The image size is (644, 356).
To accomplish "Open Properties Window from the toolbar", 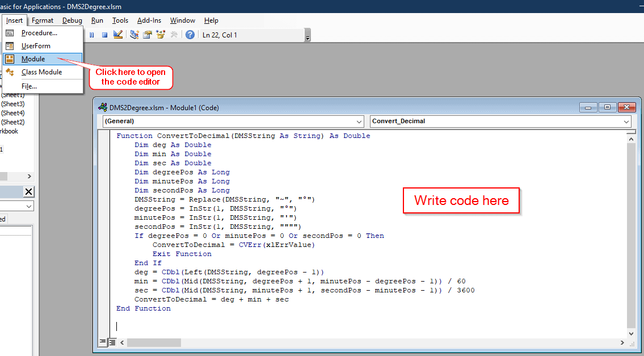I will [x=148, y=35].
